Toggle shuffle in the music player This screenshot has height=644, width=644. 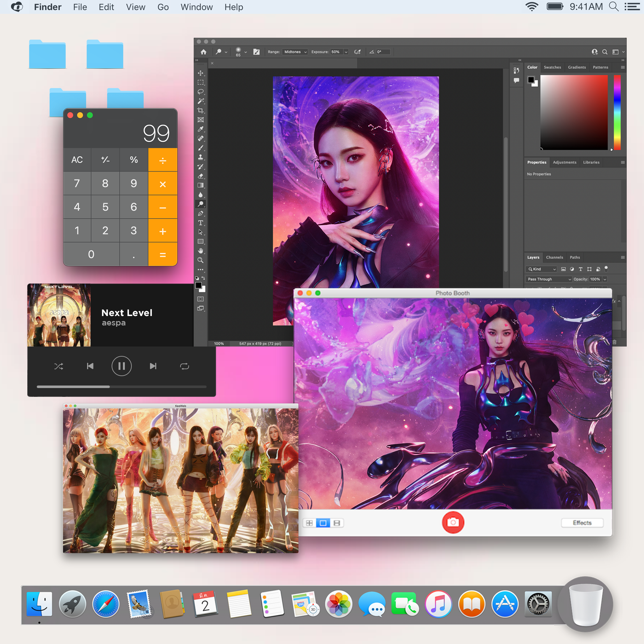coord(59,366)
